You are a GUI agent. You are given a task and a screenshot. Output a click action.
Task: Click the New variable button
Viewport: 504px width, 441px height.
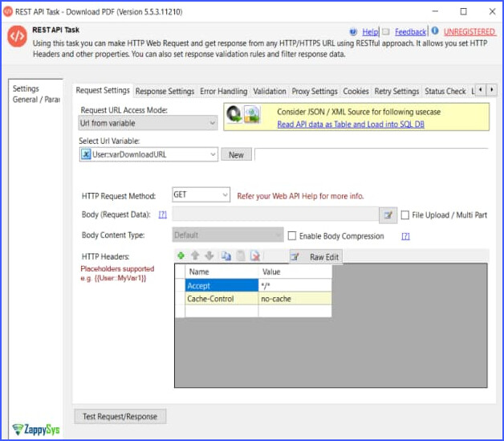click(x=236, y=155)
